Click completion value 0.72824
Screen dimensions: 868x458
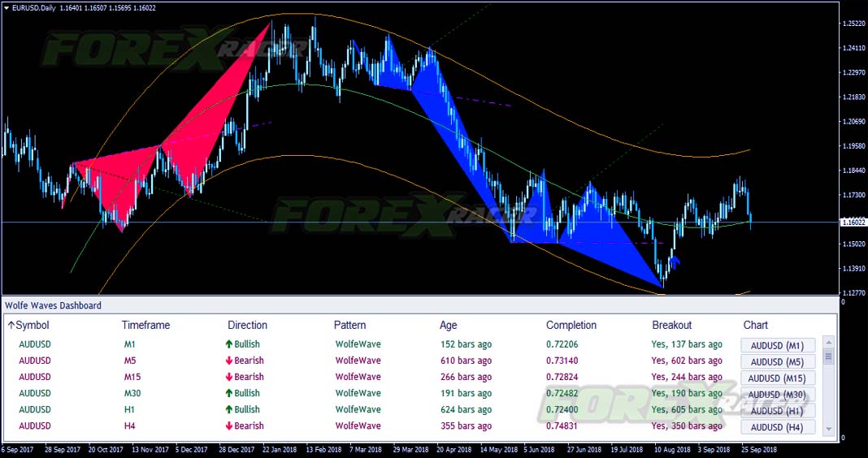coord(562,377)
